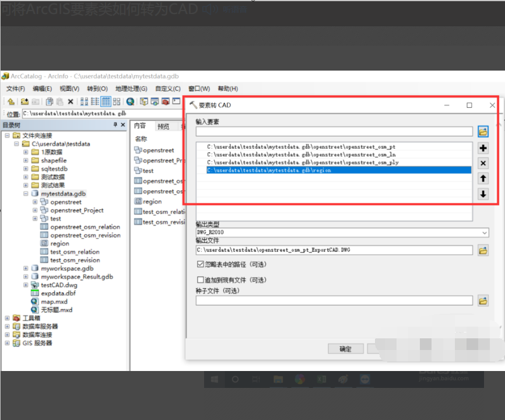Click the Windows Start taskbar button
The width and height of the screenshot is (505, 420).
click(214, 379)
